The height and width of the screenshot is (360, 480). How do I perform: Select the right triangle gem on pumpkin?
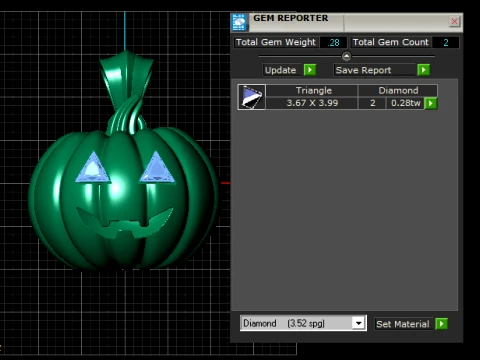[157, 168]
